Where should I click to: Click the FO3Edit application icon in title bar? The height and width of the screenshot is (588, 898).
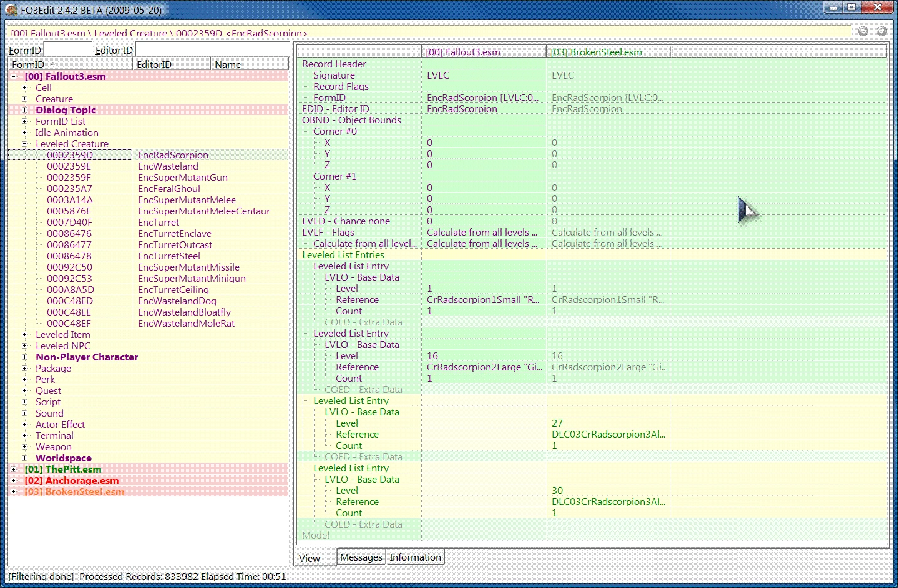[x=12, y=11]
